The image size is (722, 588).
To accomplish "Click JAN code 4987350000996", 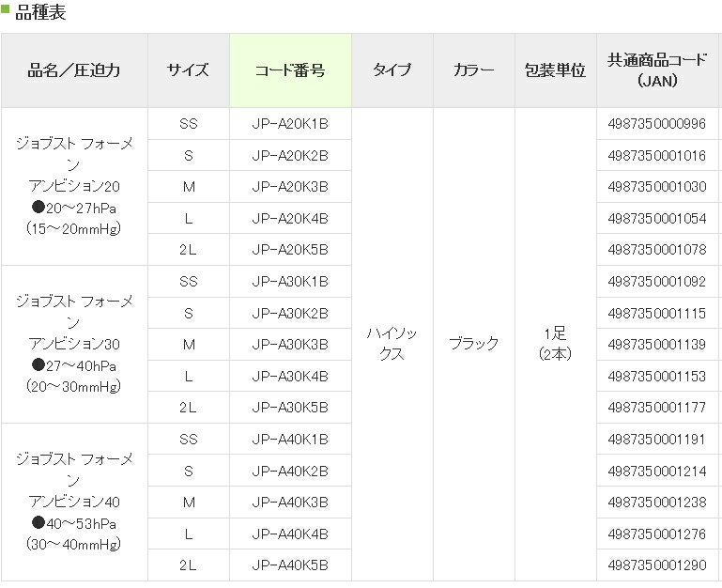I will 656,123.
